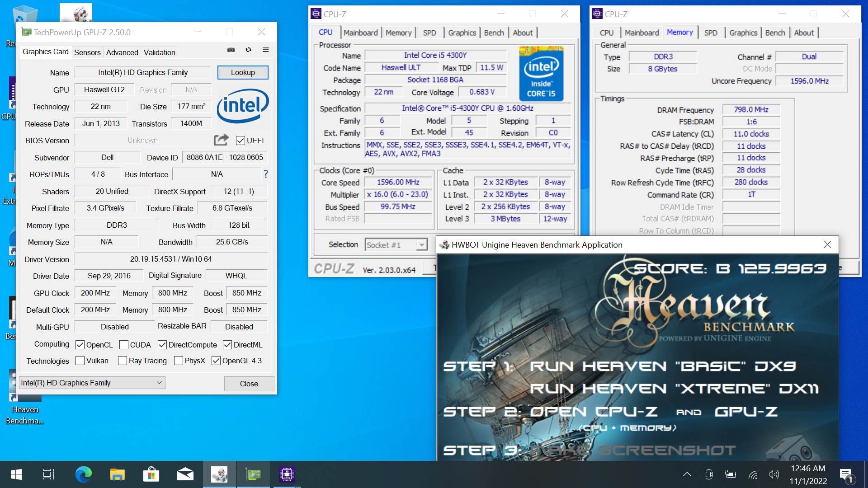Click the Heaven SCORE text
Image resolution: width=868 pixels, height=488 pixels.
[730, 269]
